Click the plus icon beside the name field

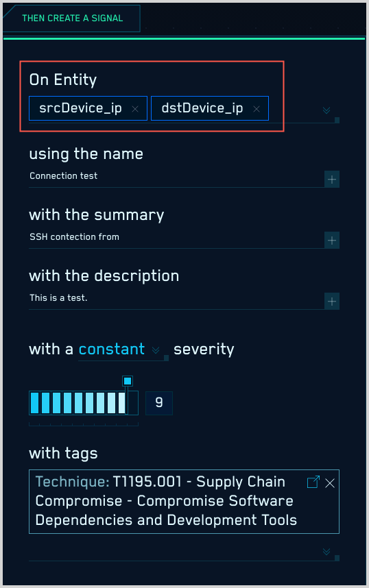click(x=332, y=180)
